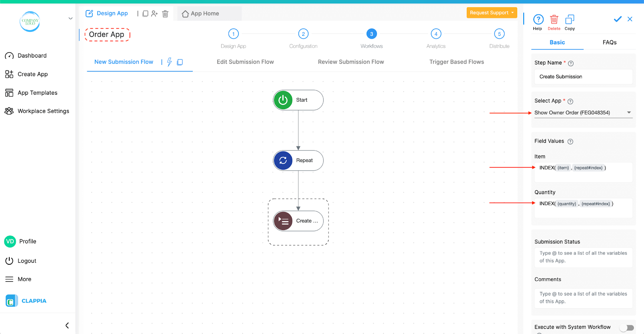Click the {item} variable chip in Item field

pyautogui.click(x=563, y=168)
